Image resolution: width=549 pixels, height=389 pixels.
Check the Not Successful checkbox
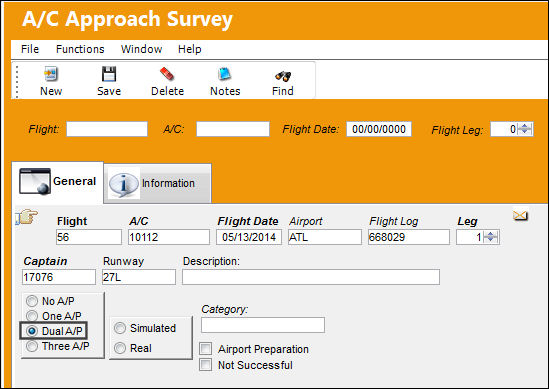(206, 364)
